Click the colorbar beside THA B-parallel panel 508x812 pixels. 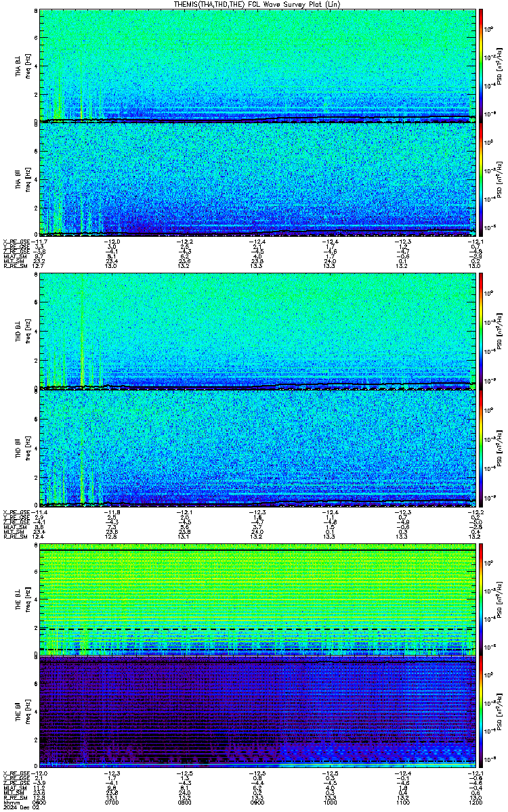click(x=482, y=179)
